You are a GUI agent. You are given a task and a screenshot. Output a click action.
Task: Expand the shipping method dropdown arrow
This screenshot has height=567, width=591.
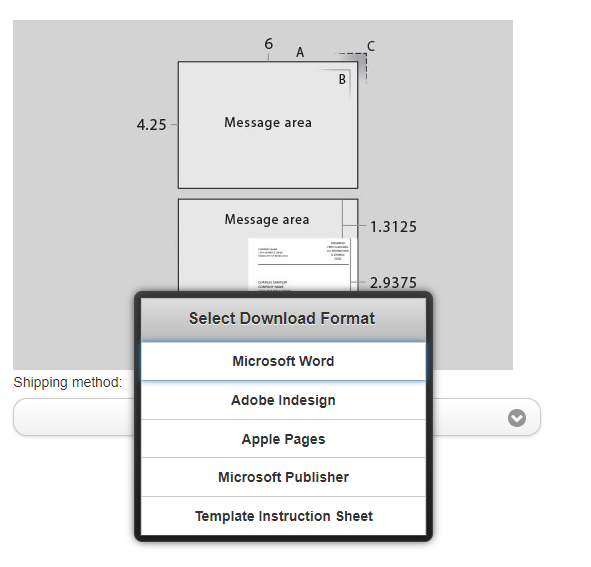click(x=516, y=418)
